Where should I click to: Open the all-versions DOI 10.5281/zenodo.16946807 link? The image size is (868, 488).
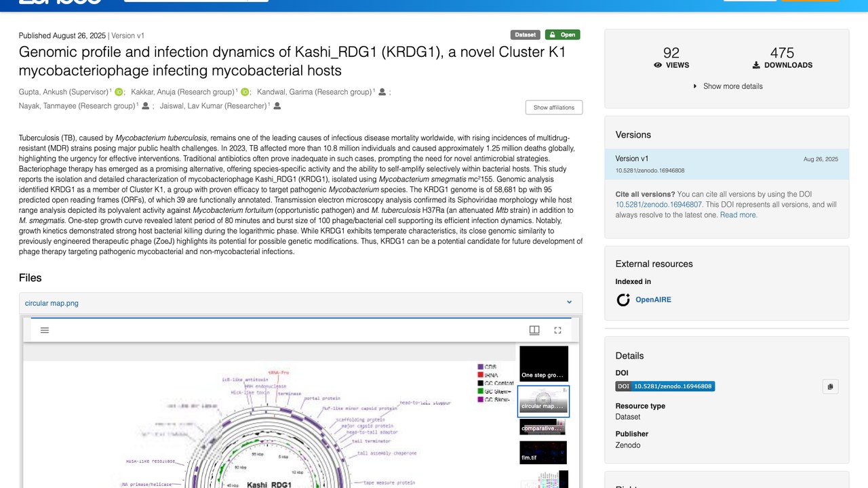coord(658,204)
